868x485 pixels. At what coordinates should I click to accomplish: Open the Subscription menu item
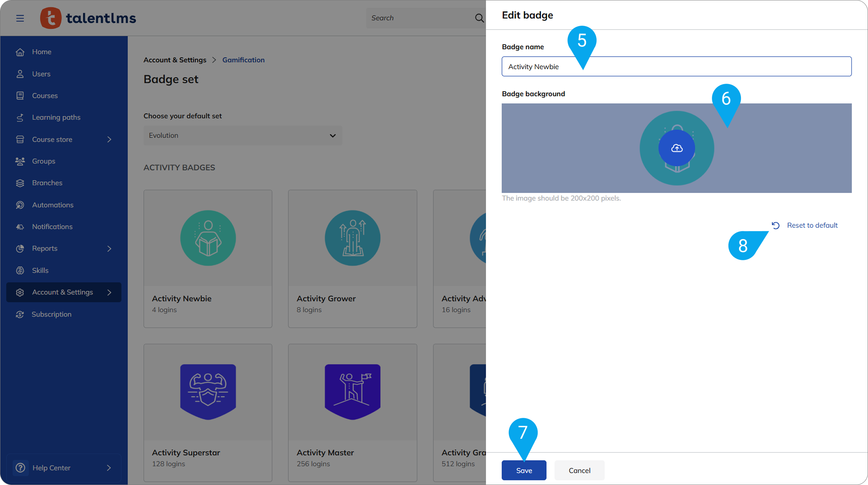[51, 314]
